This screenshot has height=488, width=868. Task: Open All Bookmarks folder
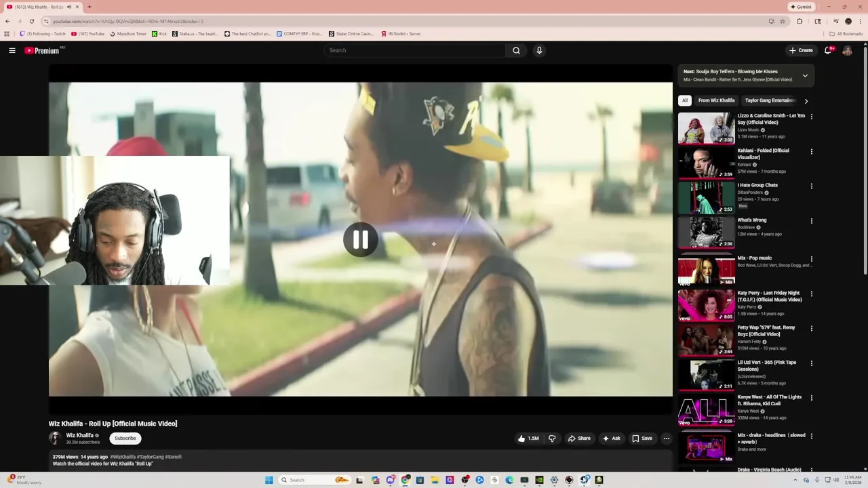point(846,33)
